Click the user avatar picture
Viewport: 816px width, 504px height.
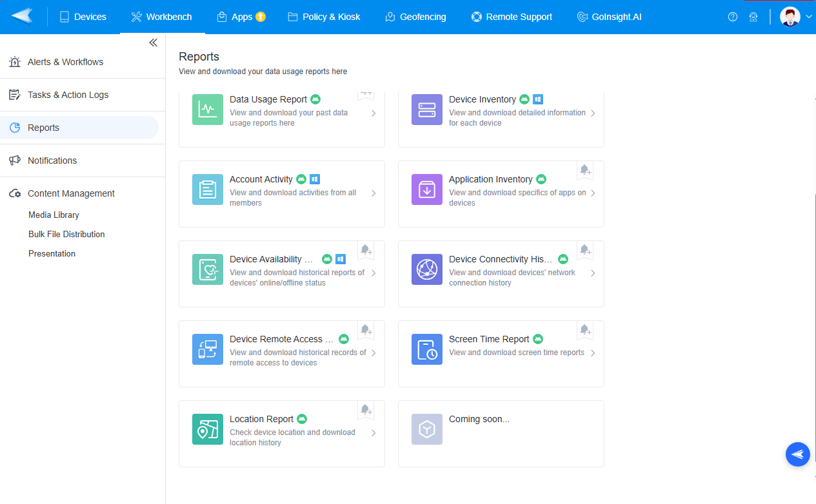click(790, 17)
